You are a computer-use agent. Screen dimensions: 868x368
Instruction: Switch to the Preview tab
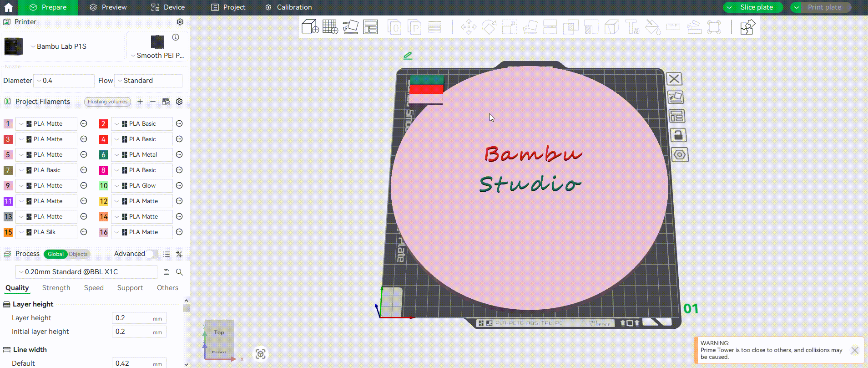pos(108,7)
